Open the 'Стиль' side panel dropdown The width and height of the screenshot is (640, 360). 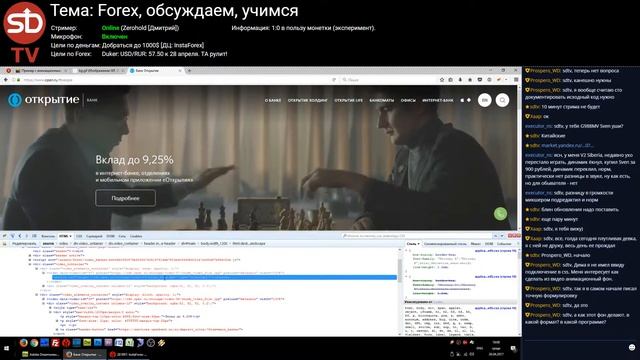(413, 244)
